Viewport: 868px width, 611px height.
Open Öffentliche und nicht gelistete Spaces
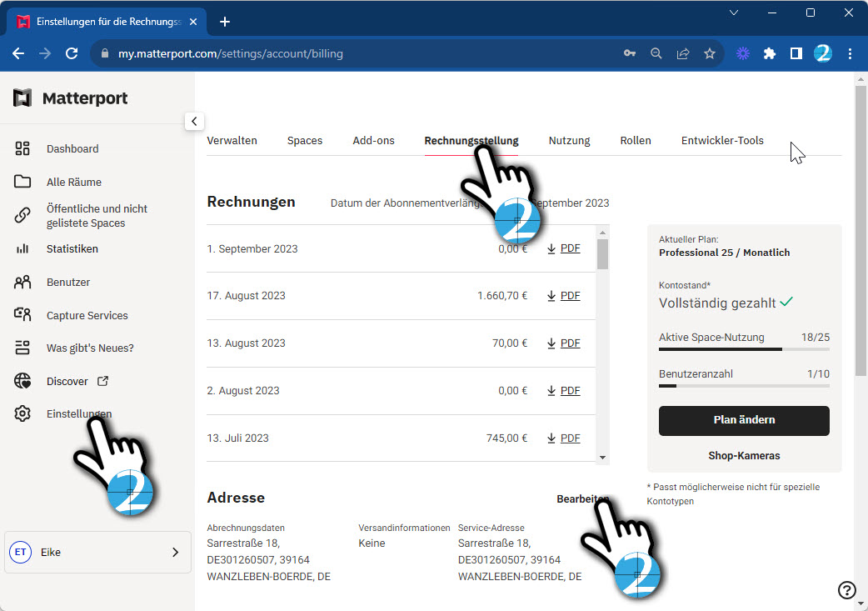point(97,216)
